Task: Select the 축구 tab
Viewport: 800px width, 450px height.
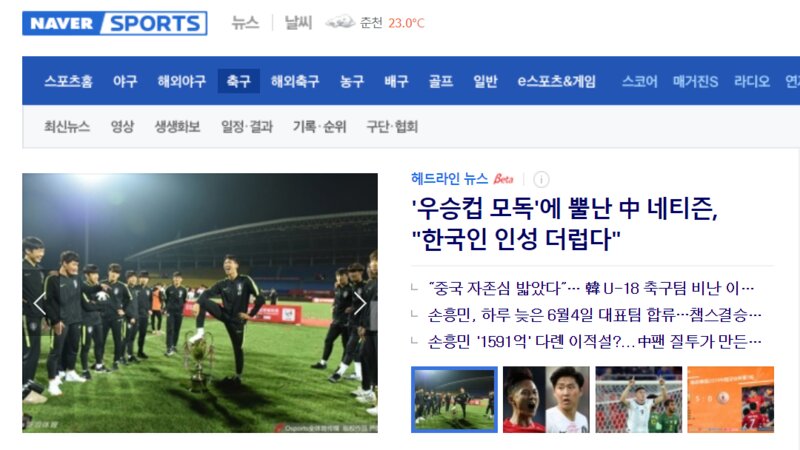Action: click(x=238, y=81)
